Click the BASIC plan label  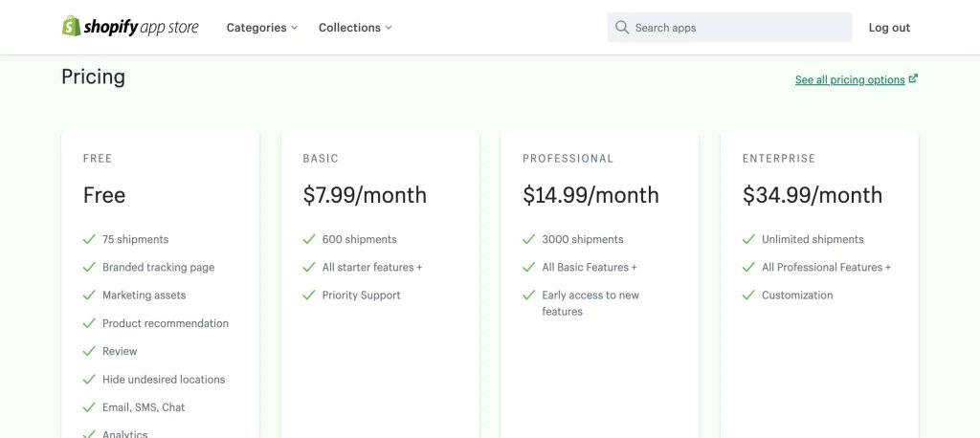pyautogui.click(x=321, y=159)
